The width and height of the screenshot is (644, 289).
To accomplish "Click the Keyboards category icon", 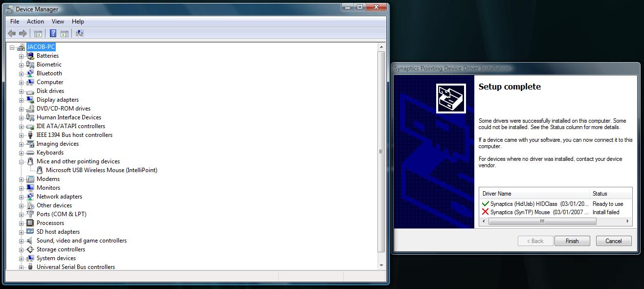I will [30, 153].
